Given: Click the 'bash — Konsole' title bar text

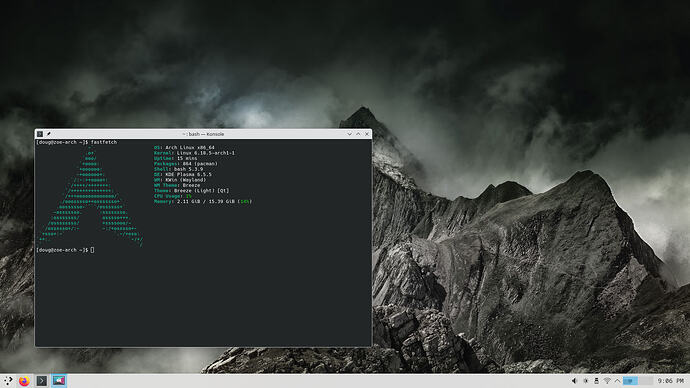Looking at the screenshot, I should click(203, 134).
